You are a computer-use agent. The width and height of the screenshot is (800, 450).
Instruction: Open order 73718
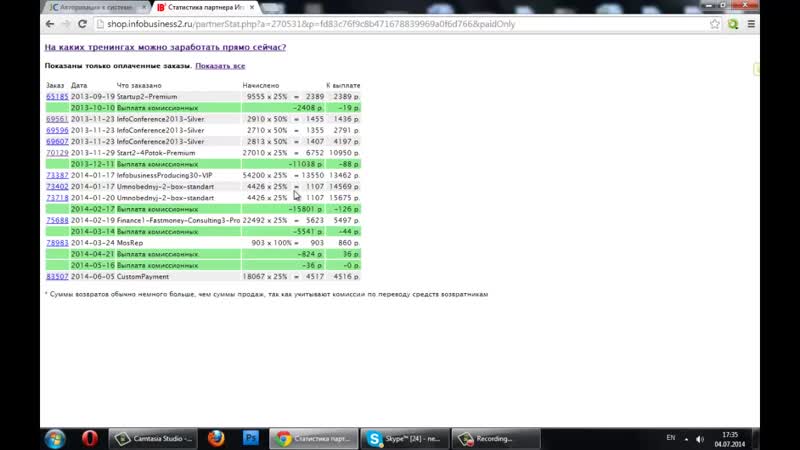(x=57, y=197)
